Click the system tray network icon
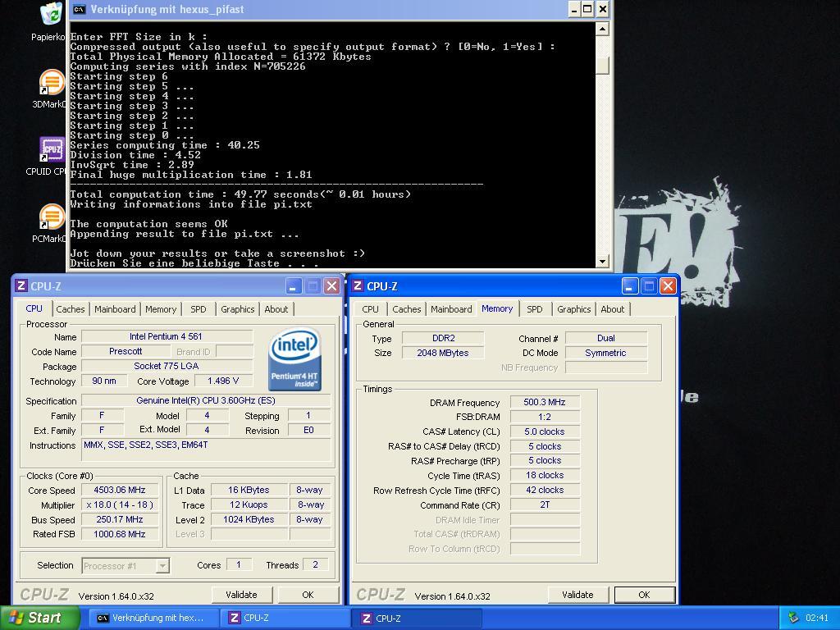The height and width of the screenshot is (630, 840). (x=793, y=618)
